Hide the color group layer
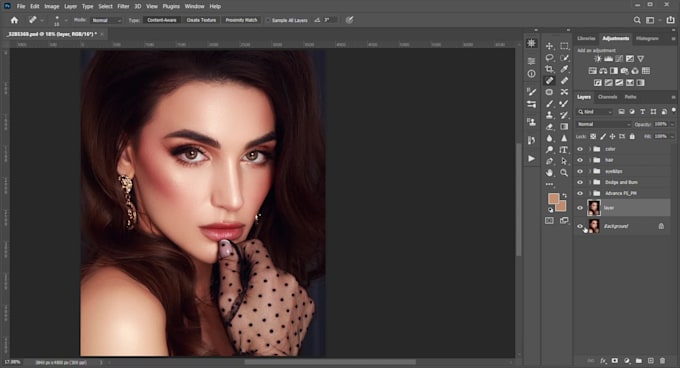The height and width of the screenshot is (368, 680). 580,149
